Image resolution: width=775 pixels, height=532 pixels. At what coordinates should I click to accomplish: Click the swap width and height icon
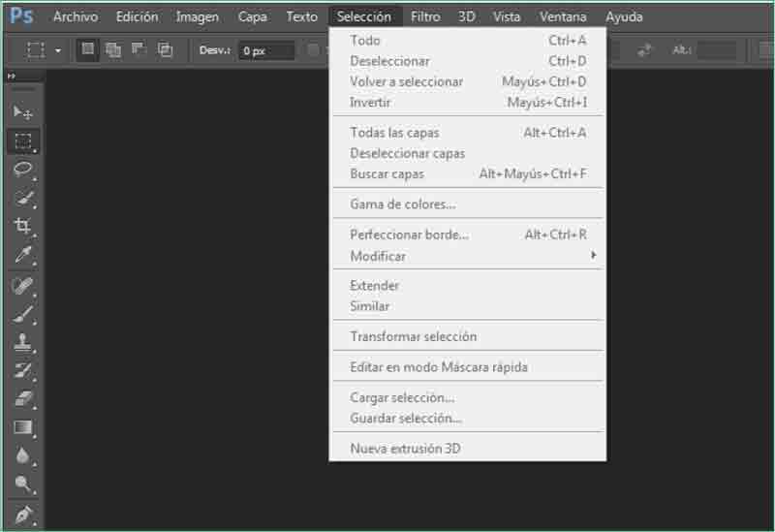click(x=644, y=50)
